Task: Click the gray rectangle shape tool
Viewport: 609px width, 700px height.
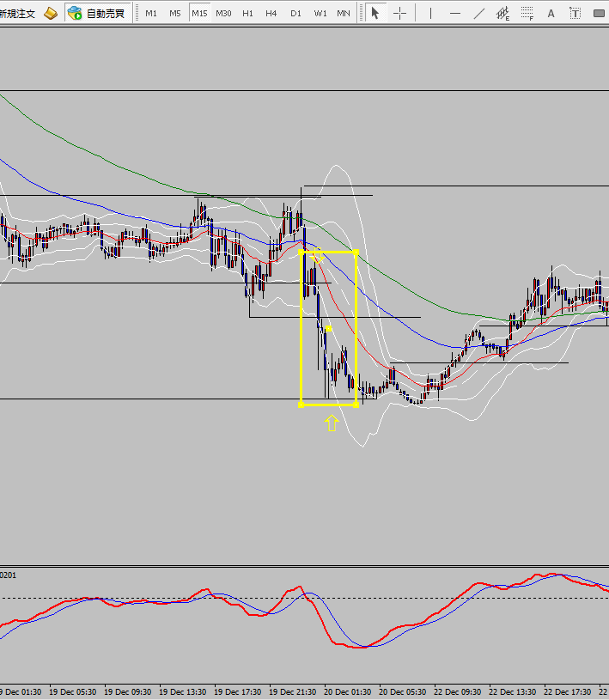Action: pos(600,13)
